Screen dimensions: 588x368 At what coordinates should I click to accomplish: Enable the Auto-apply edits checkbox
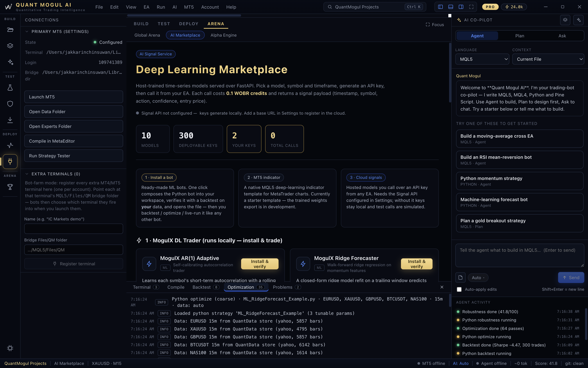[459, 289]
